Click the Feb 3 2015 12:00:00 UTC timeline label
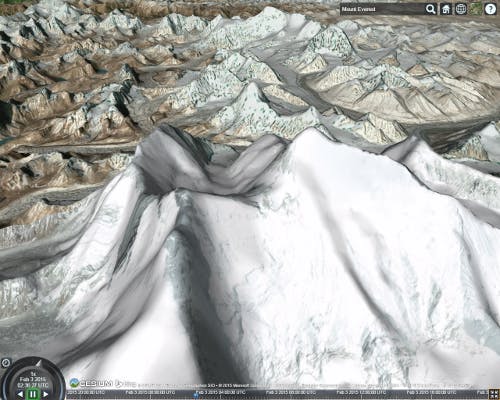 361,393
